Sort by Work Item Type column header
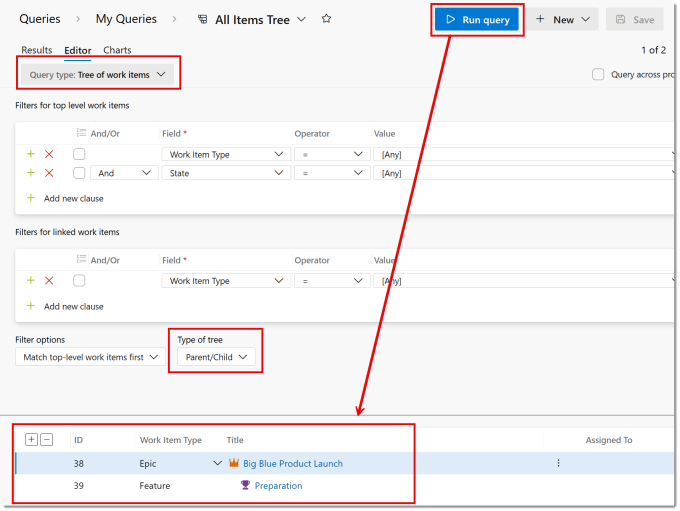This screenshot has height=511, width=680. (170, 440)
